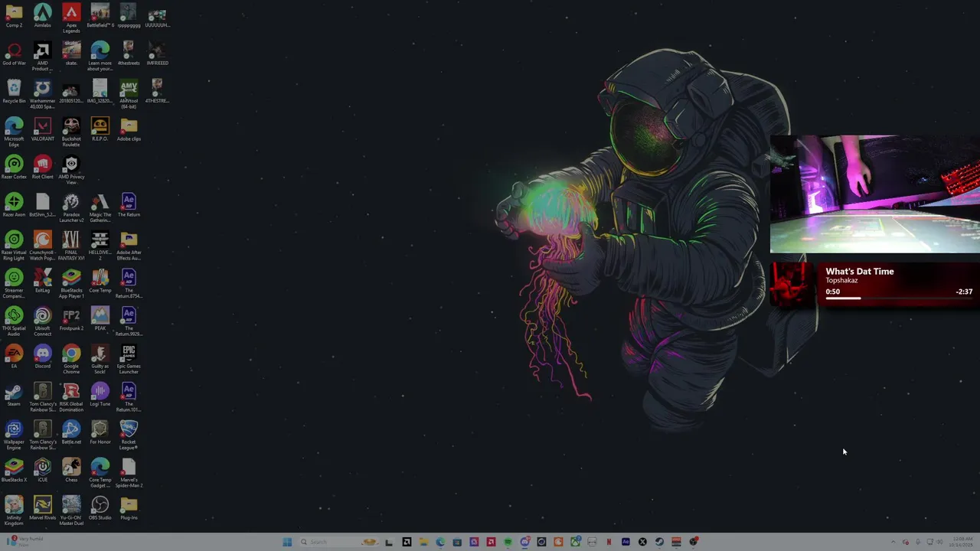This screenshot has height=551, width=980.
Task: Select the Discord desktop shortcut
Action: (x=43, y=357)
